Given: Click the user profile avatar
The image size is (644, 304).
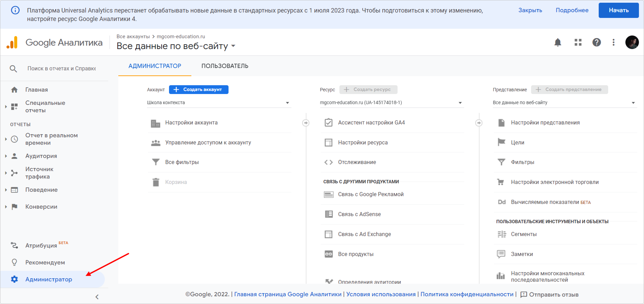Looking at the screenshot, I should click(632, 42).
